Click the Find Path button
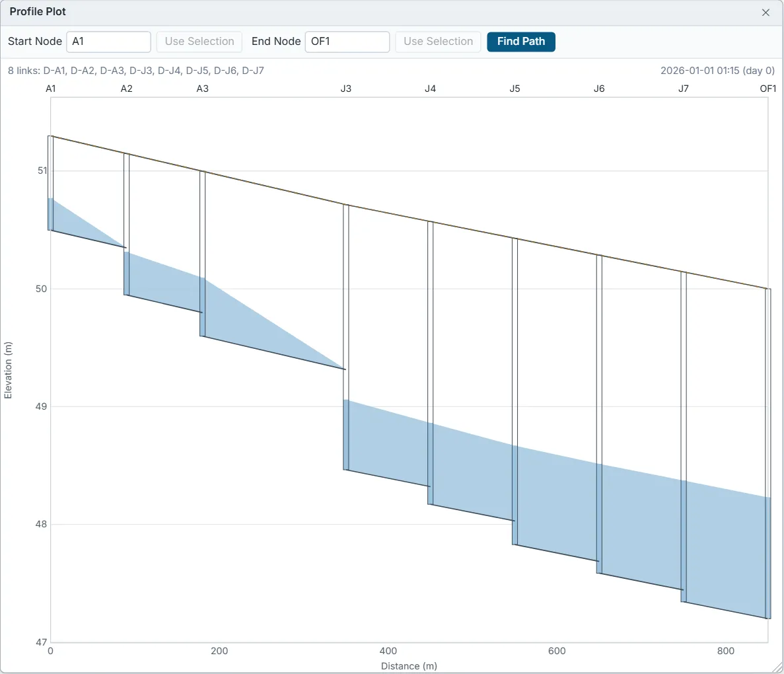784x674 pixels. click(521, 42)
